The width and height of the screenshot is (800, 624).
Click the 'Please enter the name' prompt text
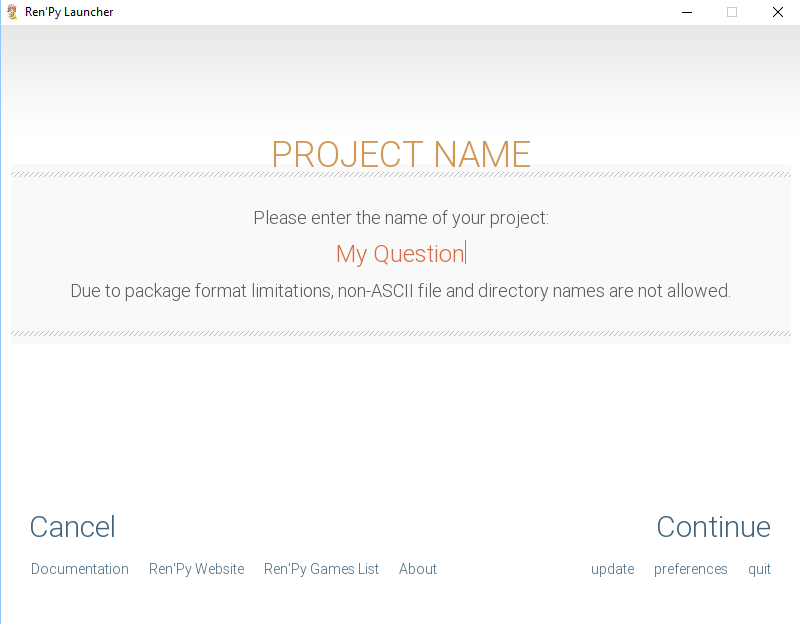[401, 218]
